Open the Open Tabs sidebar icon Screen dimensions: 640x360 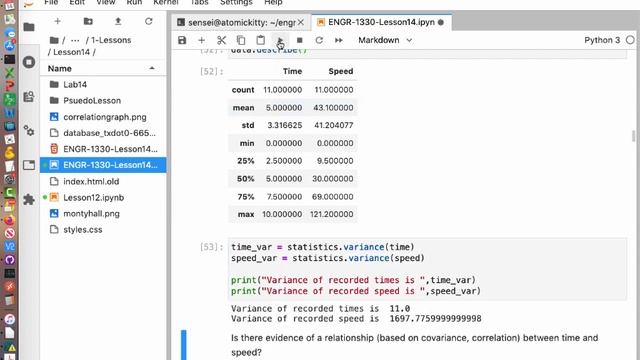29,165
